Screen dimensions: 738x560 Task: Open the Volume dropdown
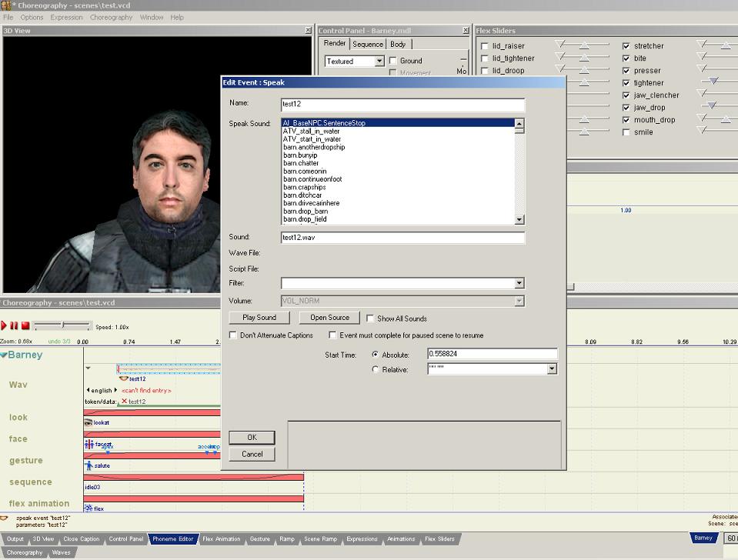point(519,302)
